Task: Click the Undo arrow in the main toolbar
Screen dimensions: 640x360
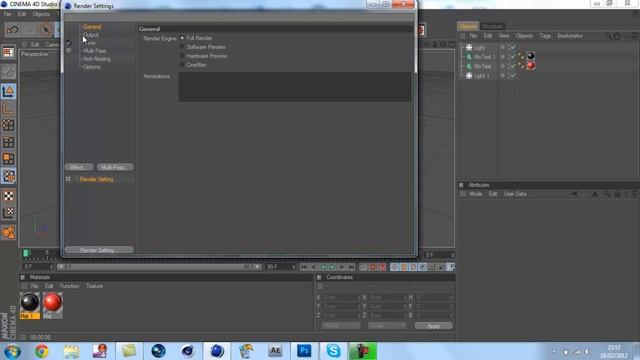Action: (x=13, y=30)
